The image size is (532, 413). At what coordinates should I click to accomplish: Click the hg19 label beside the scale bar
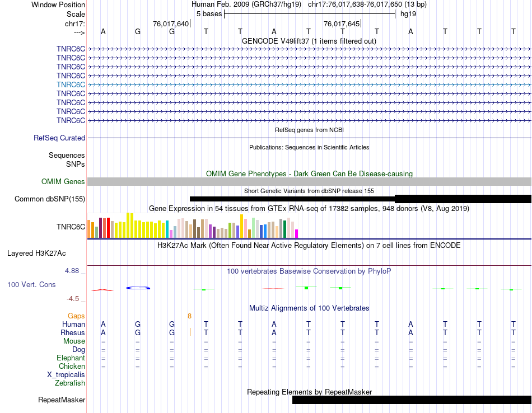pos(408,14)
